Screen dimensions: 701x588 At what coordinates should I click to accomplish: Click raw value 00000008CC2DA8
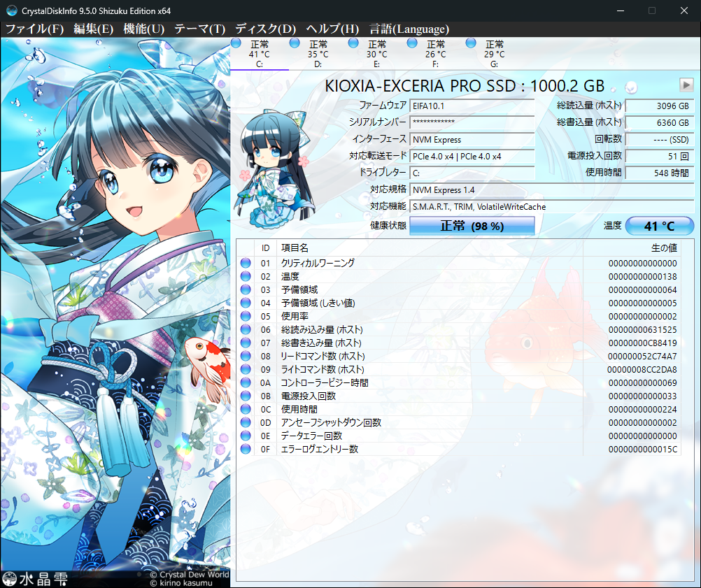(642, 370)
